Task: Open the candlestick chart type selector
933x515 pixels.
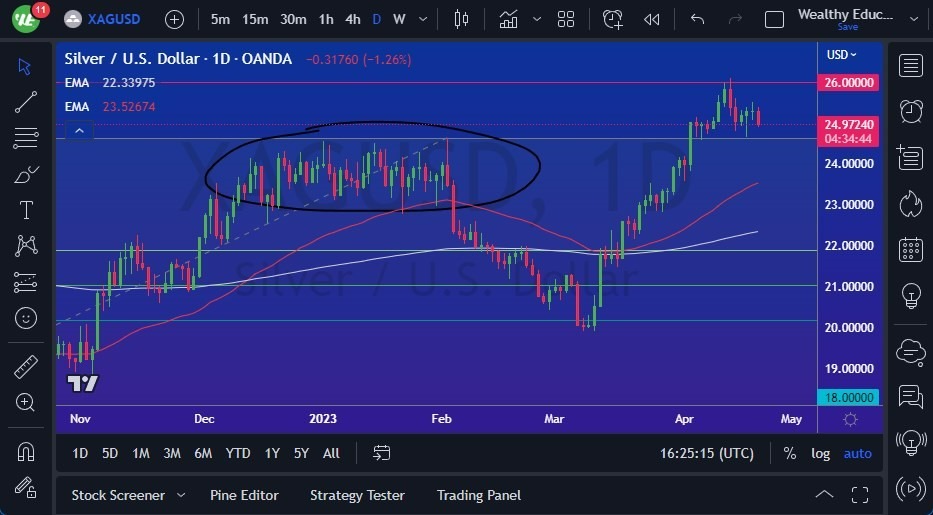Action: click(x=461, y=20)
